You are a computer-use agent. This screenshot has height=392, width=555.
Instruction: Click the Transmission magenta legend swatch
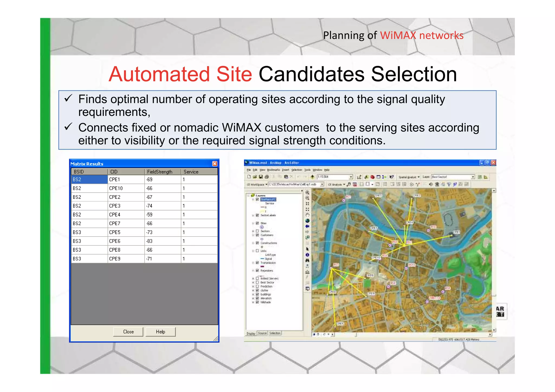262,267
